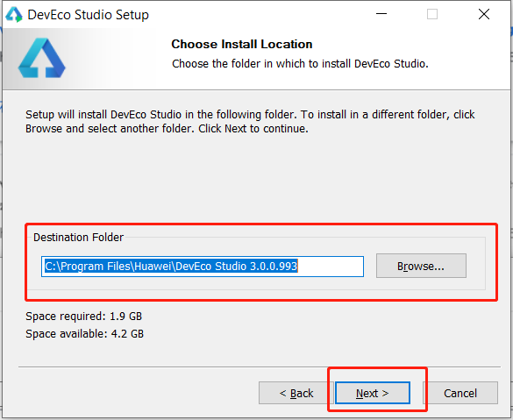Continue installation with Next >
Viewport: 513px width, 420px height.
pyautogui.click(x=373, y=393)
